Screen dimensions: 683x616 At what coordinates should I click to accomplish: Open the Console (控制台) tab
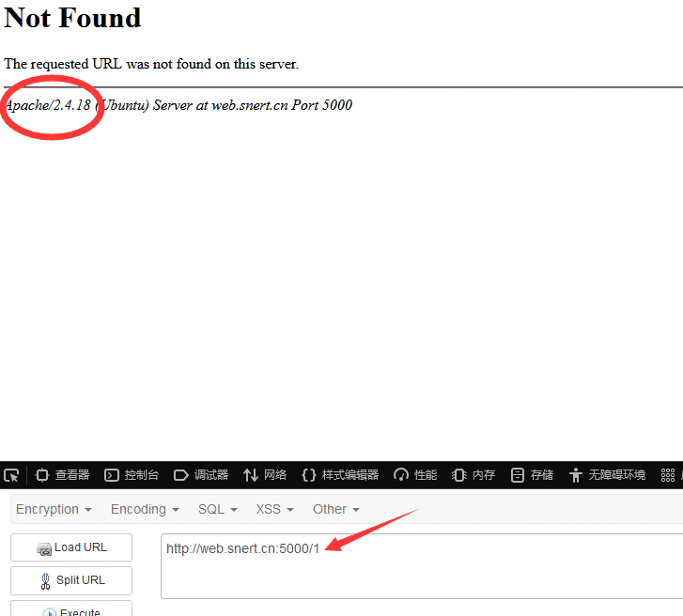(x=132, y=475)
